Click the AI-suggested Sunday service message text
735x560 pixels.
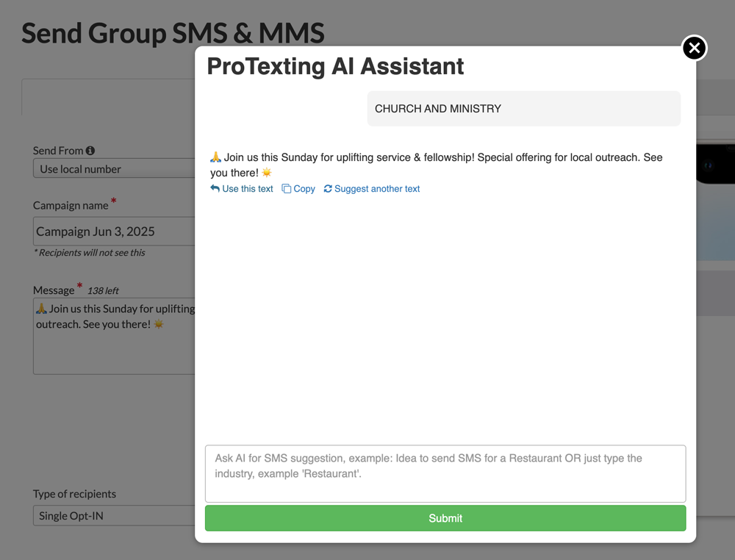point(436,165)
